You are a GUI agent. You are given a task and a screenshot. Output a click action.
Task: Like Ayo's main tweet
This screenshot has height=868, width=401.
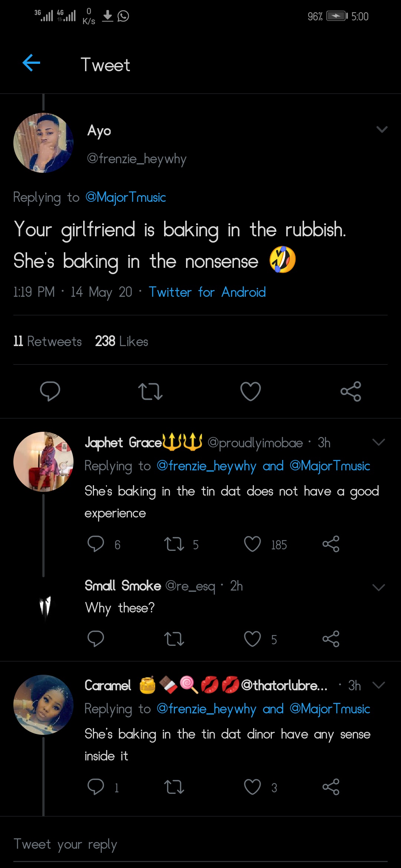(251, 391)
